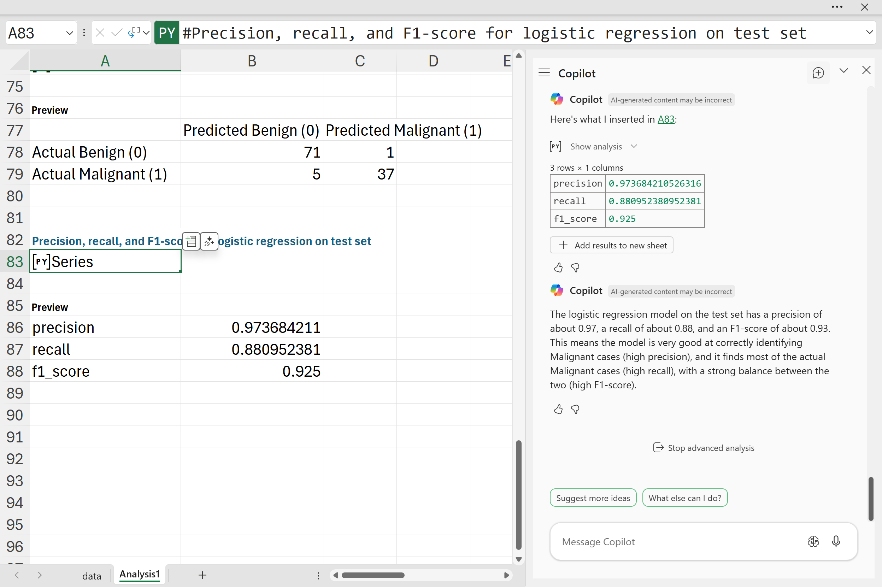The image size is (882, 588).
Task: Click the floating sparkle icon near row 82
Action: (209, 241)
